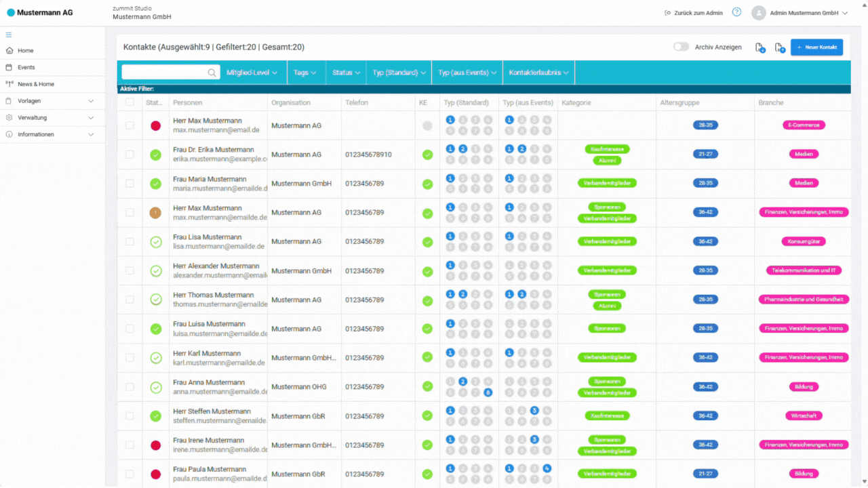Click the magnifier icon in the search box

click(x=212, y=73)
